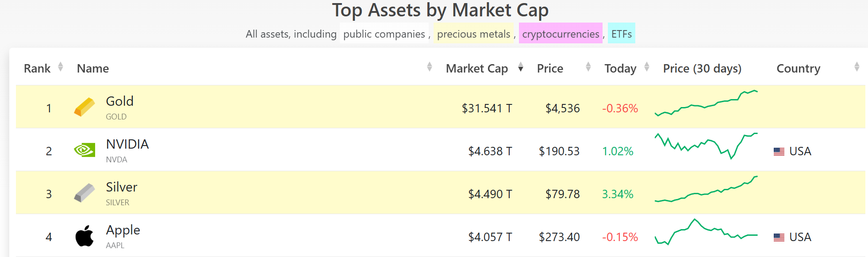Open the NVIDIA company link
This screenshot has width=868, height=257.
[127, 144]
